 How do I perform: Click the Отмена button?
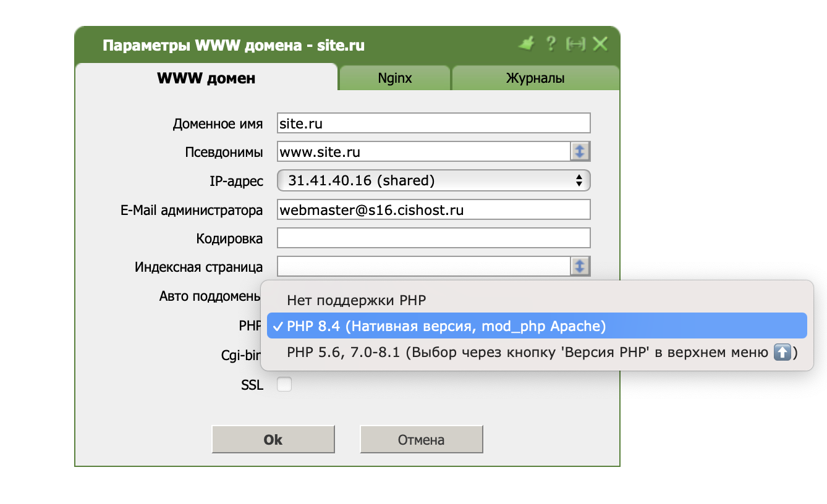[421, 440]
